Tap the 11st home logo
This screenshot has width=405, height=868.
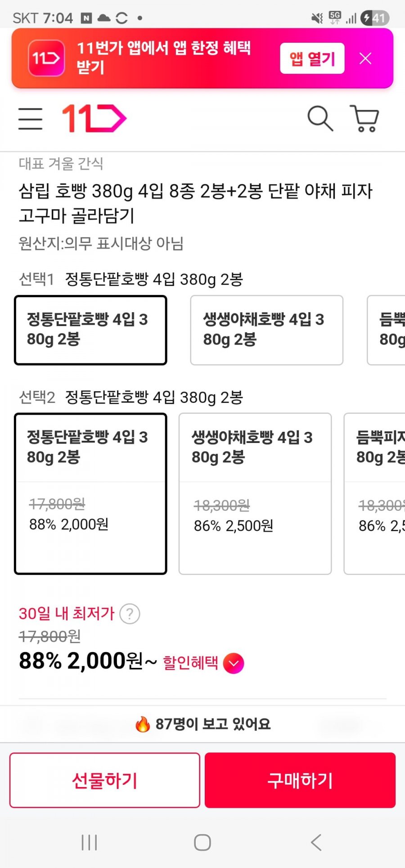click(94, 119)
